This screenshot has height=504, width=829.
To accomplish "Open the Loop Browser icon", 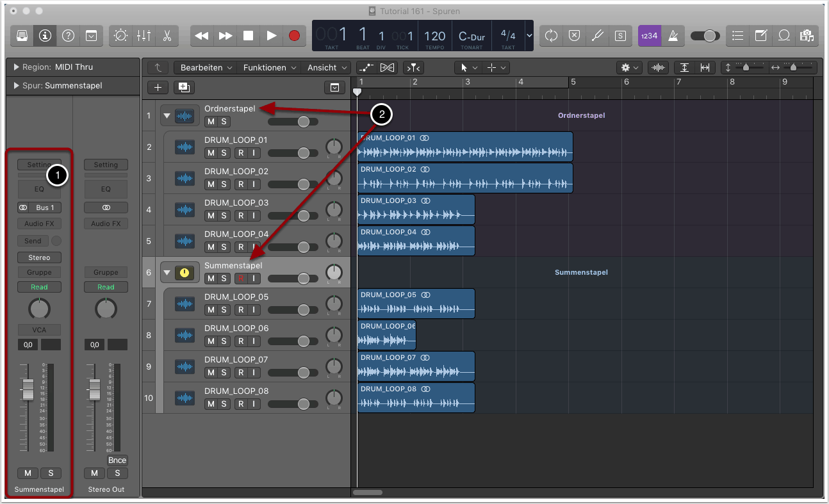I will pos(784,36).
